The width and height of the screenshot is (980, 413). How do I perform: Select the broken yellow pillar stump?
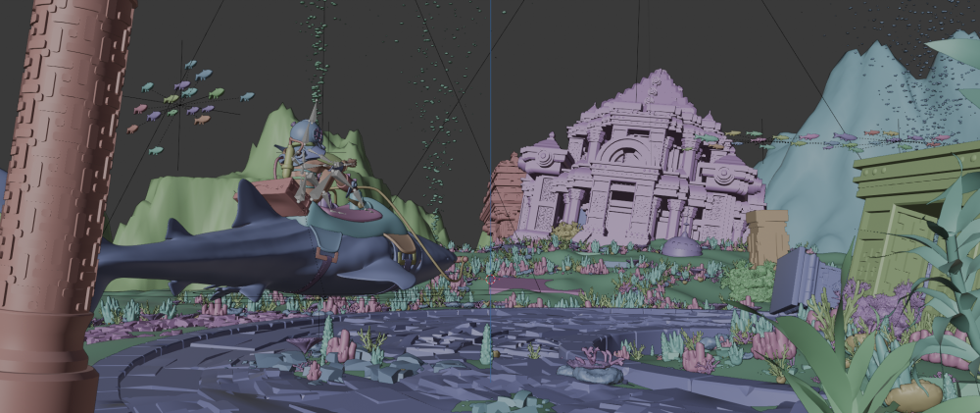767,234
